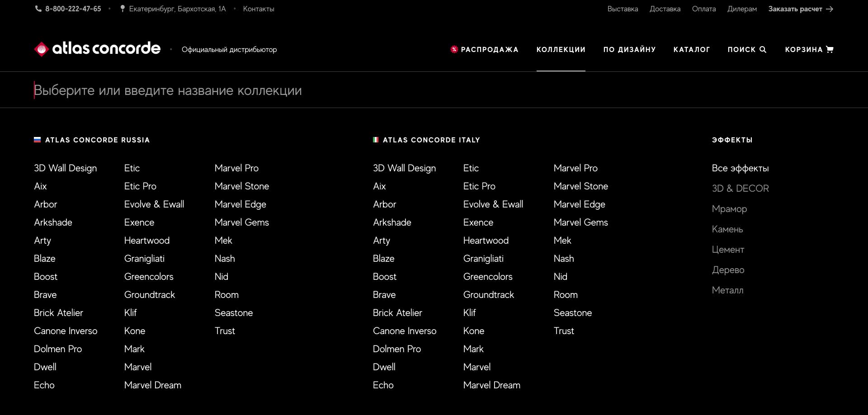The width and height of the screenshot is (868, 415).
Task: Open Brick Atelier in Atlas Concorde Russia
Action: [58, 313]
